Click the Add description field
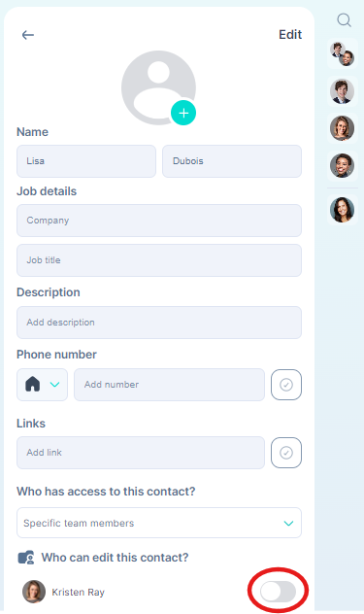This screenshot has width=364, height=614. point(159,323)
